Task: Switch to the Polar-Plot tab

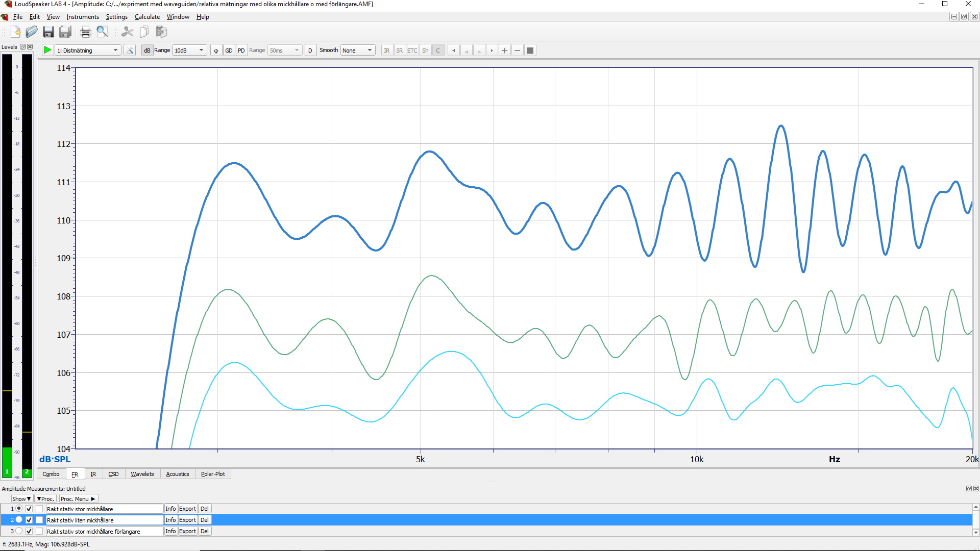Action: point(213,474)
